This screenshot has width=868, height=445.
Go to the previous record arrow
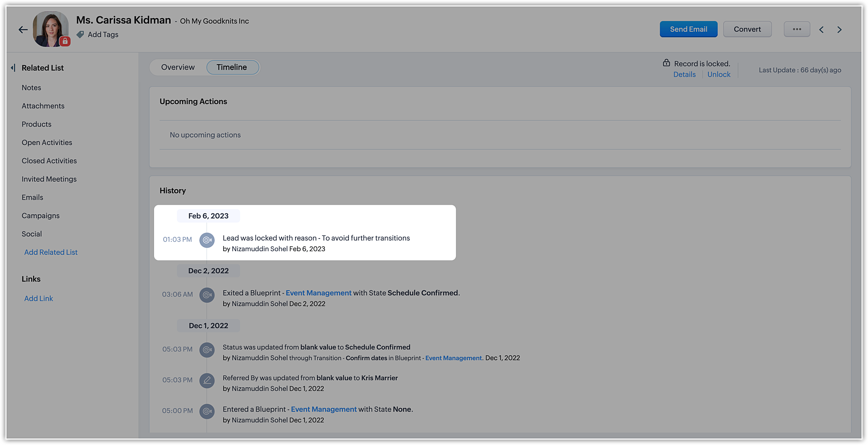point(821,29)
